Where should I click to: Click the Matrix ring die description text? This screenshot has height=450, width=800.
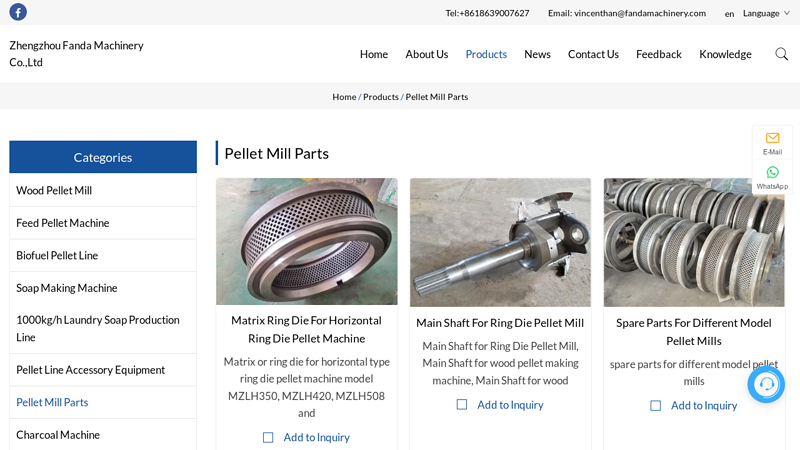307,387
